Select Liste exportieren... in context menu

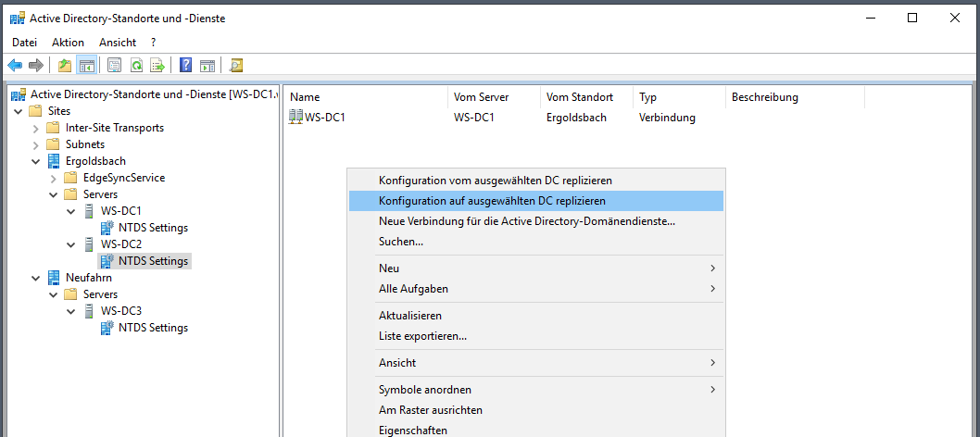[535, 336]
